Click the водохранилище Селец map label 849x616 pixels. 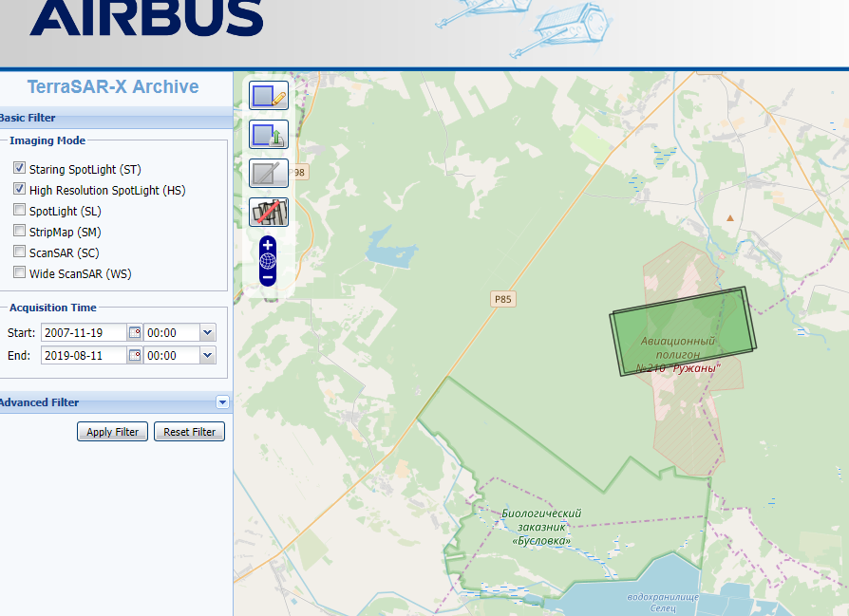click(x=663, y=603)
